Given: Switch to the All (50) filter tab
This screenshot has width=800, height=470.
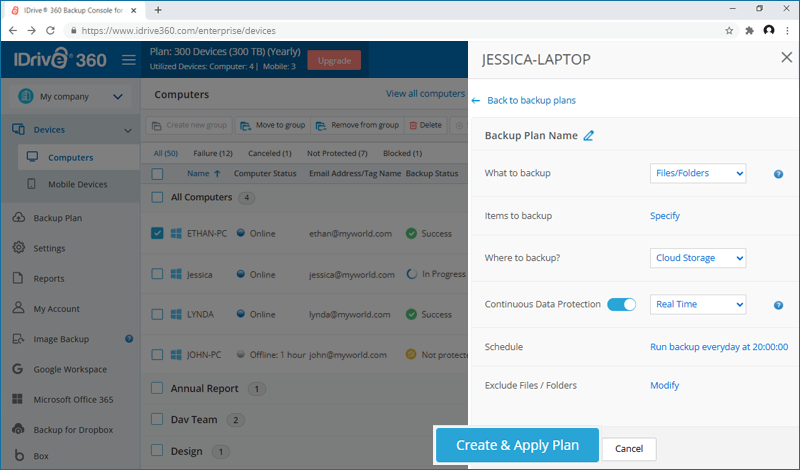Looking at the screenshot, I should [166, 153].
